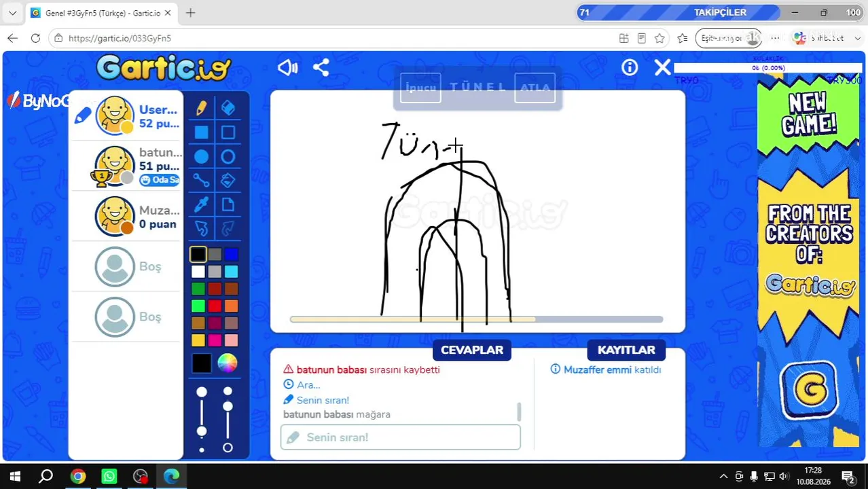Pick the dark green color swatch
This screenshot has width=868, height=489.
[198, 289]
